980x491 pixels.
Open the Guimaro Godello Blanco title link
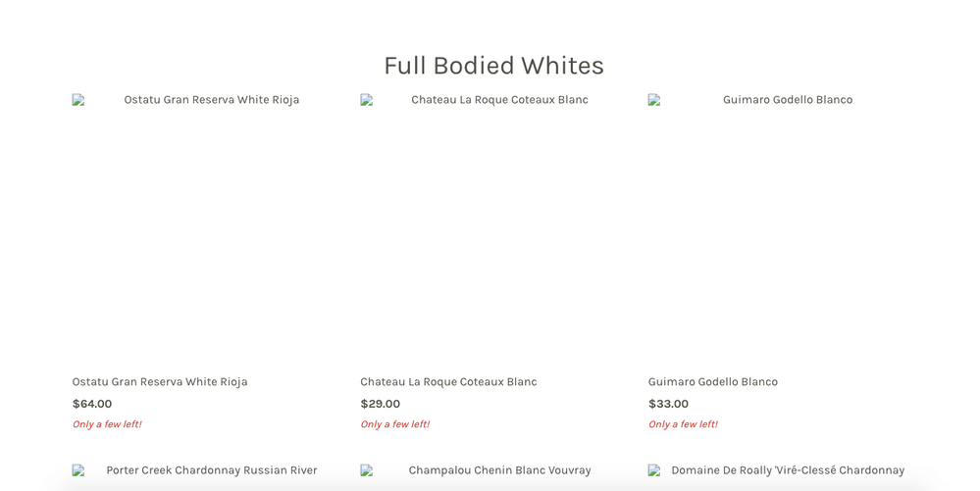click(x=712, y=381)
